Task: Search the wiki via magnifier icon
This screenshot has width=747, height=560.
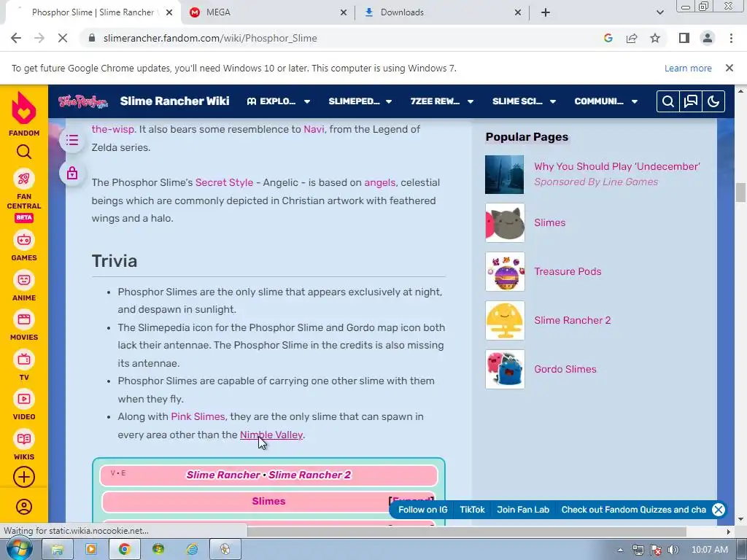Action: 668,101
